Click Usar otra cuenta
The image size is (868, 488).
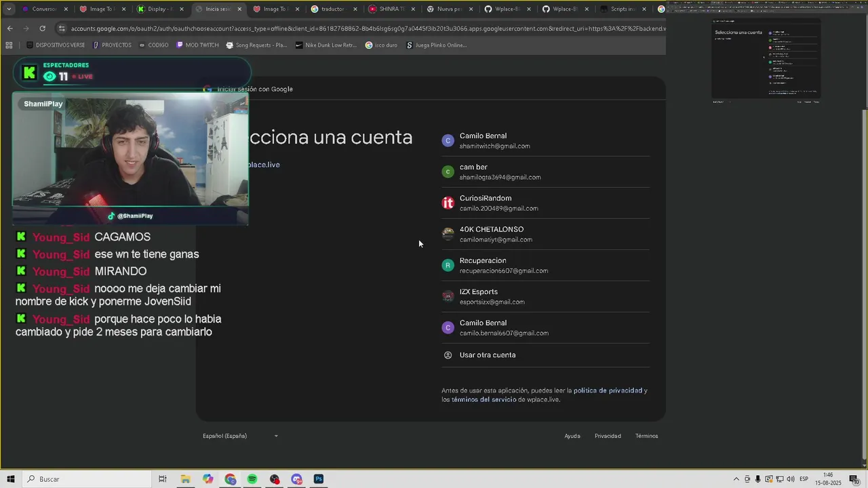545,355
